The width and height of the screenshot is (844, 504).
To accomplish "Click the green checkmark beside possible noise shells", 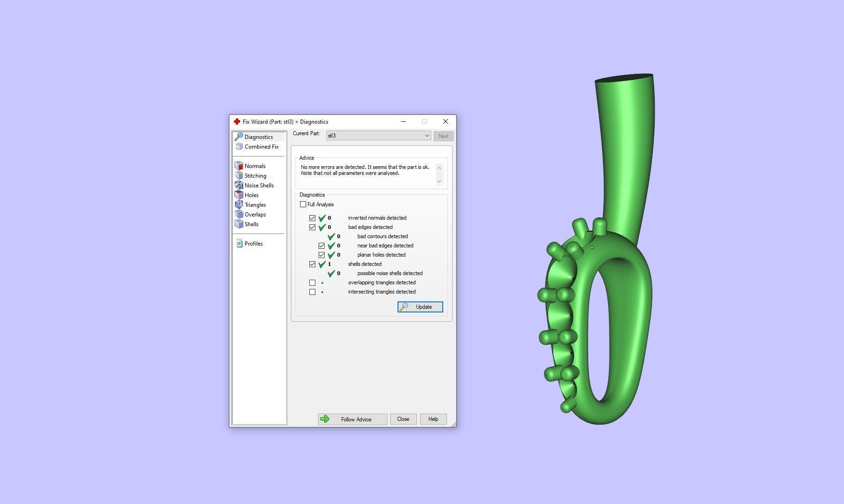I will click(x=332, y=273).
